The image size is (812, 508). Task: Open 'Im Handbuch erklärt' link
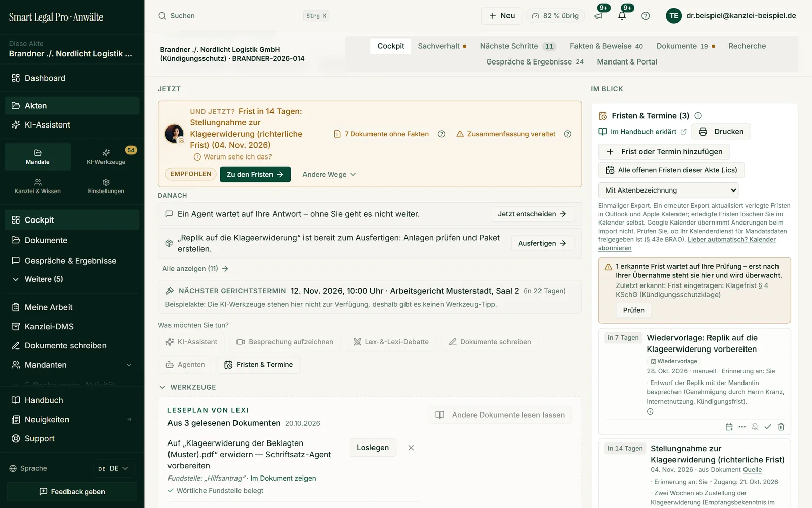[x=642, y=132]
